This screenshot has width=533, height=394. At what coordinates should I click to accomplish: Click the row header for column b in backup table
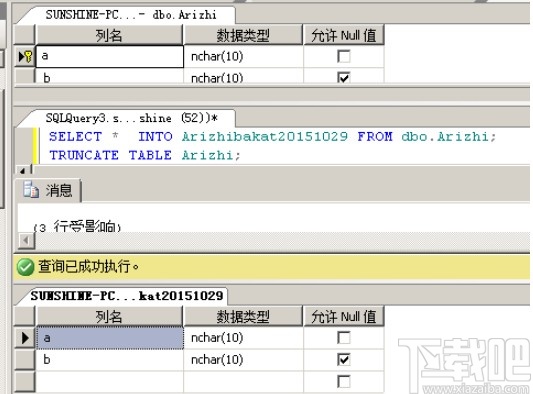click(x=25, y=359)
